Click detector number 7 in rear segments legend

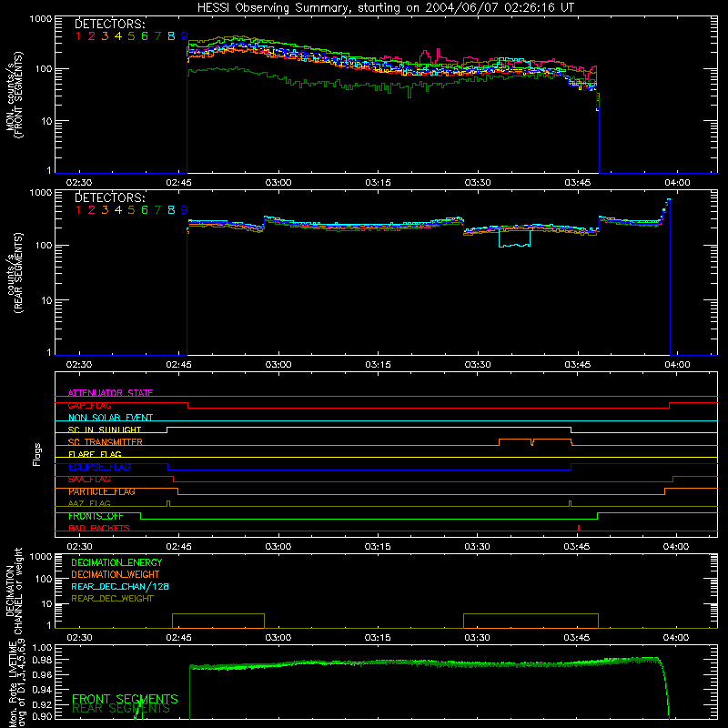coord(157,210)
